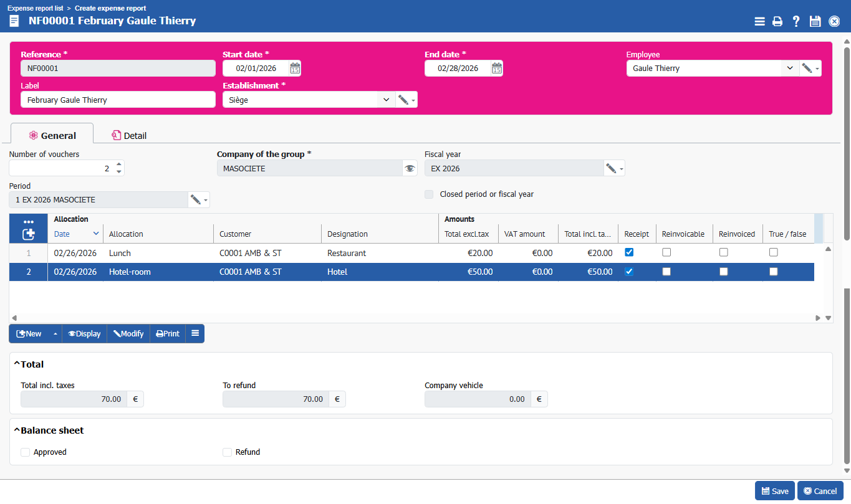Viewport: 851px width, 504px height.
Task: Go back to Expense report list breadcrumb
Action: pyautogui.click(x=35, y=8)
